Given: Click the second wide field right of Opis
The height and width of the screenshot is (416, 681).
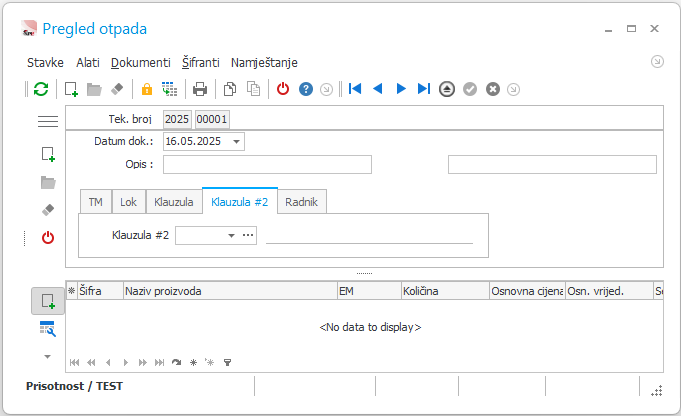Looking at the screenshot, I should (x=552, y=165).
